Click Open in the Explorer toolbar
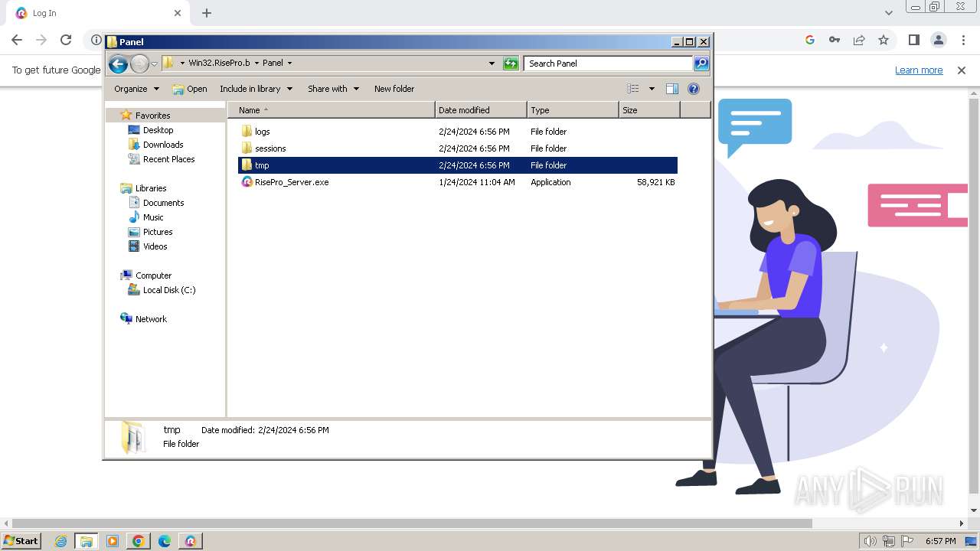Viewport: 980px width, 551px height. tap(190, 89)
